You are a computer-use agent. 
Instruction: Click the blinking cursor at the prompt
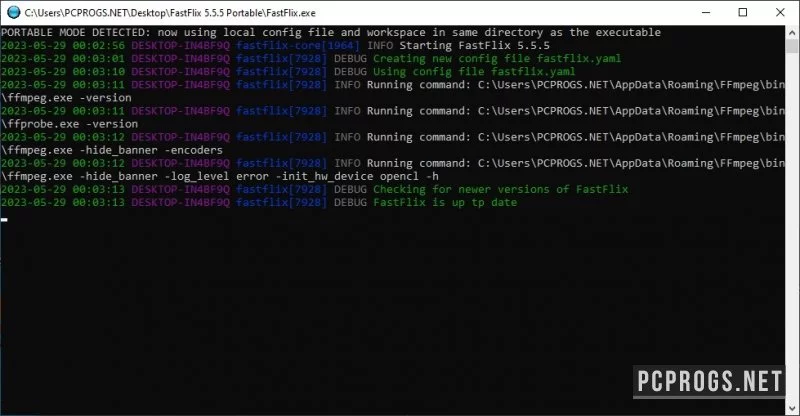click(4, 220)
